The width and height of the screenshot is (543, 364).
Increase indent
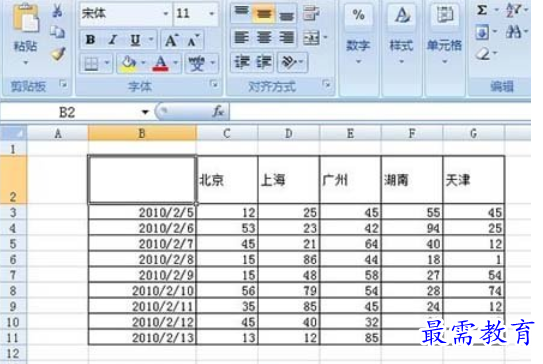click(264, 62)
